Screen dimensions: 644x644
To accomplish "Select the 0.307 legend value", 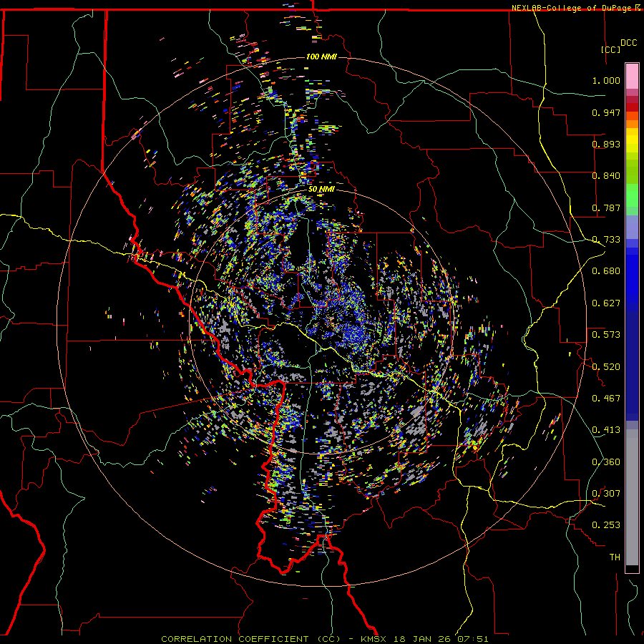I will 606,494.
